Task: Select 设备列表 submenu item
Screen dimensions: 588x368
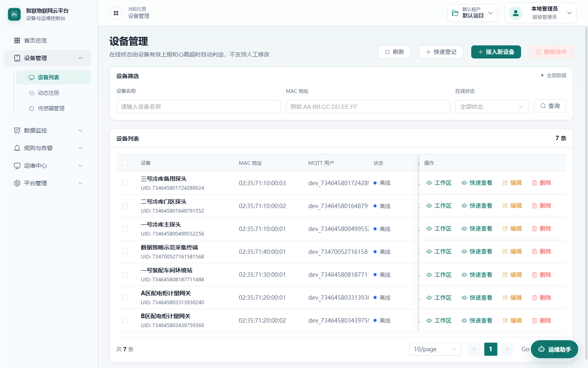Action: [53, 77]
